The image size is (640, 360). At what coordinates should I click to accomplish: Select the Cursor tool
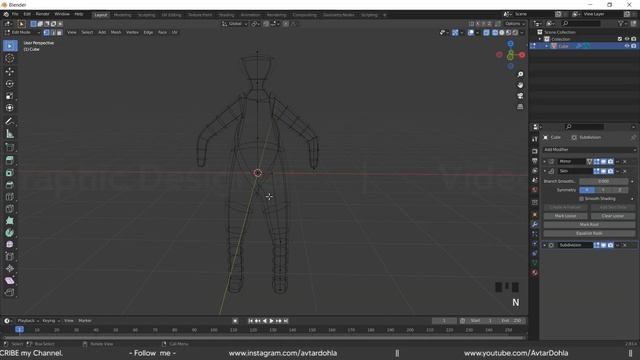(10, 58)
